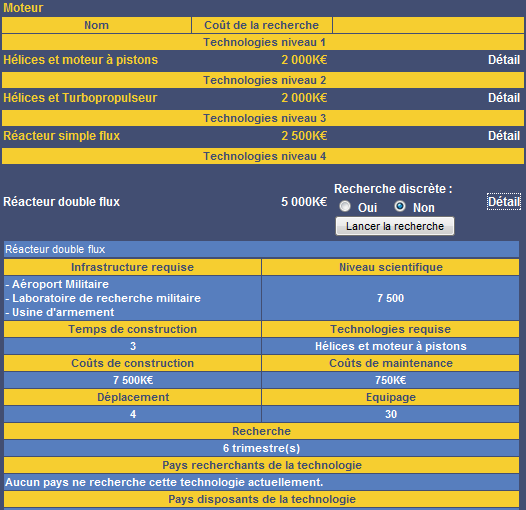
Task: Click the 7 500 scientific level value
Action: [390, 298]
